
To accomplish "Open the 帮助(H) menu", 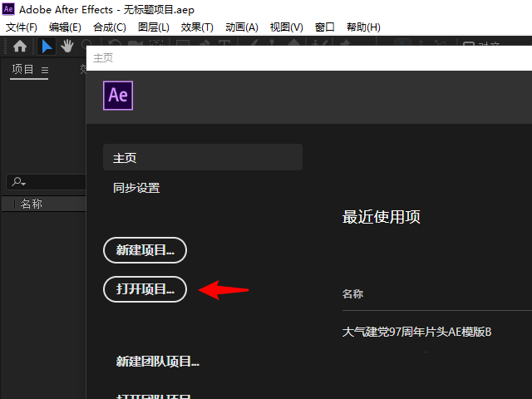I will pyautogui.click(x=363, y=27).
